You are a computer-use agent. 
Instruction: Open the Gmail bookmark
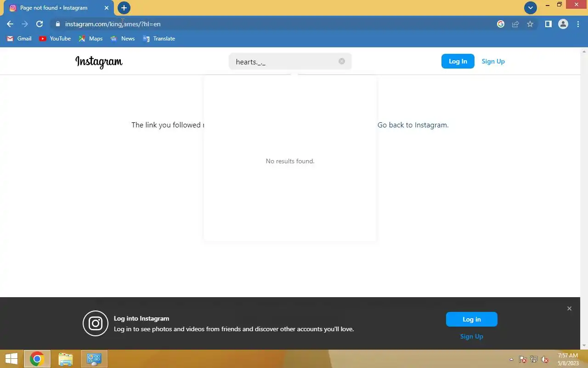point(19,39)
